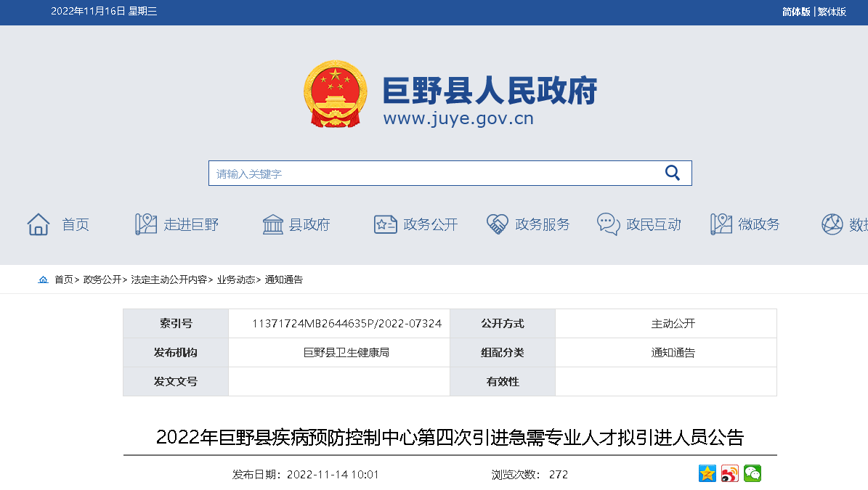Image resolution: width=868 pixels, height=490 pixels.
Task: Click the building icon beside 县政府
Action: point(273,224)
